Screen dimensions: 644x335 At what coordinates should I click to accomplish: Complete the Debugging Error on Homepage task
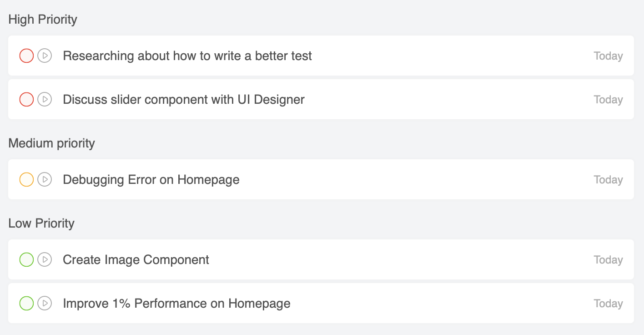pos(26,180)
